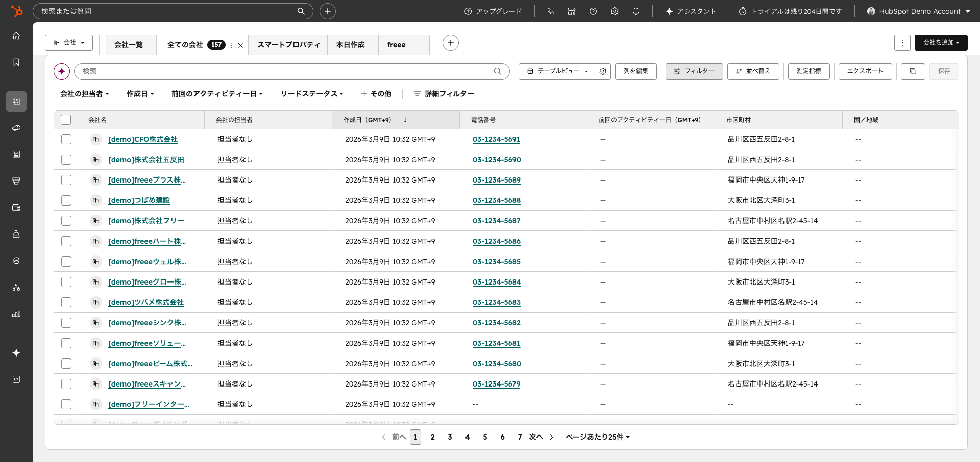The width and height of the screenshot is (980, 462).
Task: Expand the ページあたり25件 pagination dropdown
Action: point(597,437)
